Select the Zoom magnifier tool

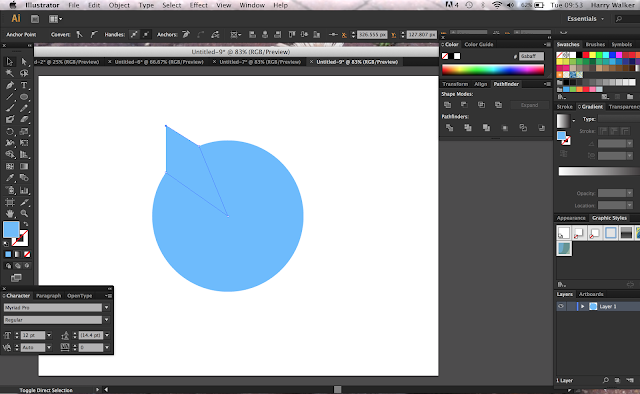pos(24,214)
